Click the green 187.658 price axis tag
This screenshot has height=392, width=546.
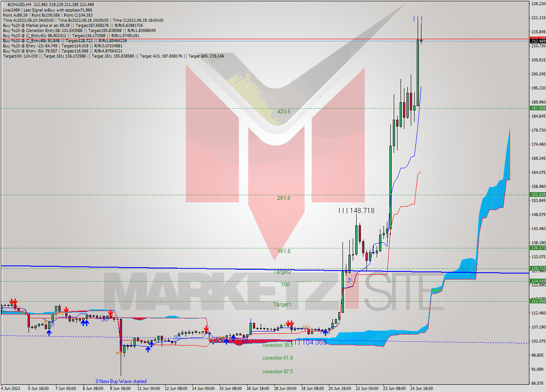pos(537,108)
